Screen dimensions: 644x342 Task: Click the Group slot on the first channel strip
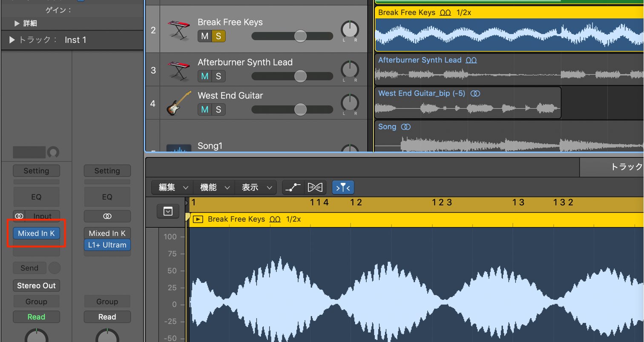(37, 302)
